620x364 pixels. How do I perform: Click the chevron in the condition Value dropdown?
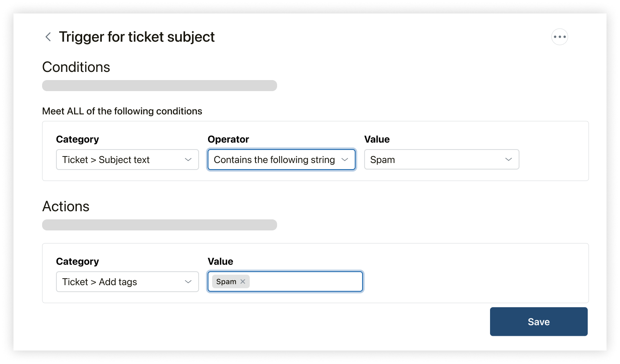point(508,159)
